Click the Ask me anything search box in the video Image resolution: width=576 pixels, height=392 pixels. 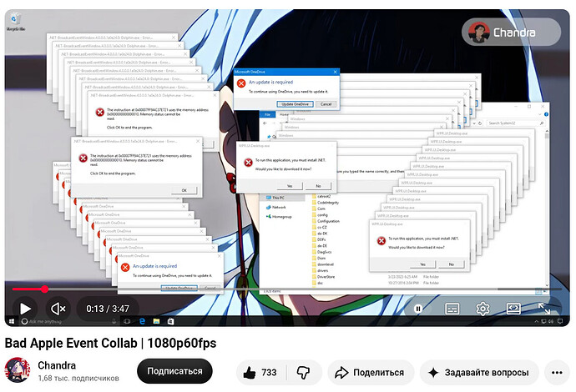coord(68,322)
